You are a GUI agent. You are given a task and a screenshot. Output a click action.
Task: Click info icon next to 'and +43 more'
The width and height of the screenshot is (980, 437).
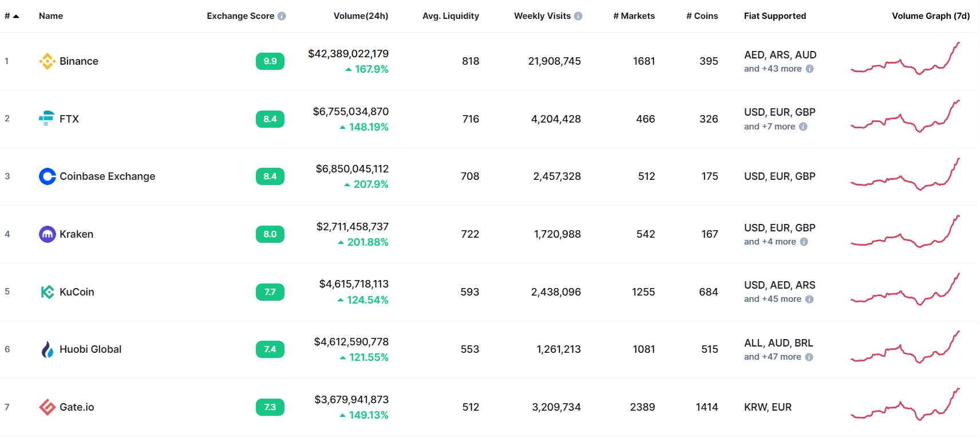click(809, 69)
